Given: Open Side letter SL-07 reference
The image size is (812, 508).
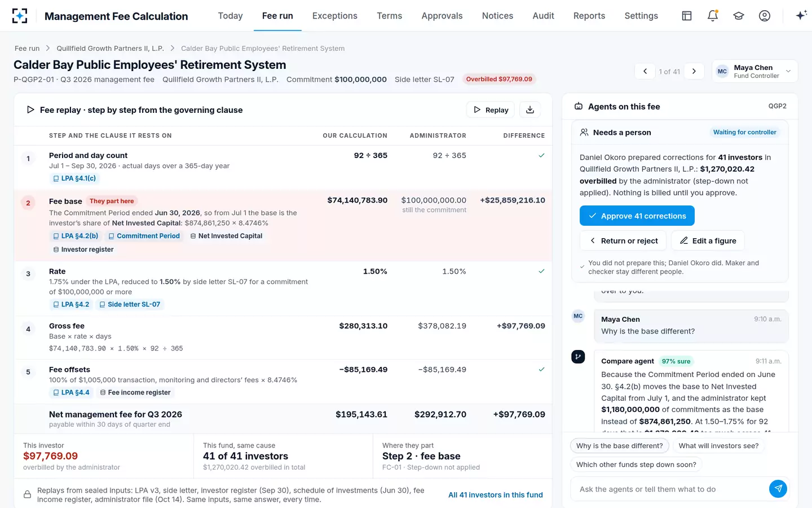Looking at the screenshot, I should pyautogui.click(x=130, y=304).
